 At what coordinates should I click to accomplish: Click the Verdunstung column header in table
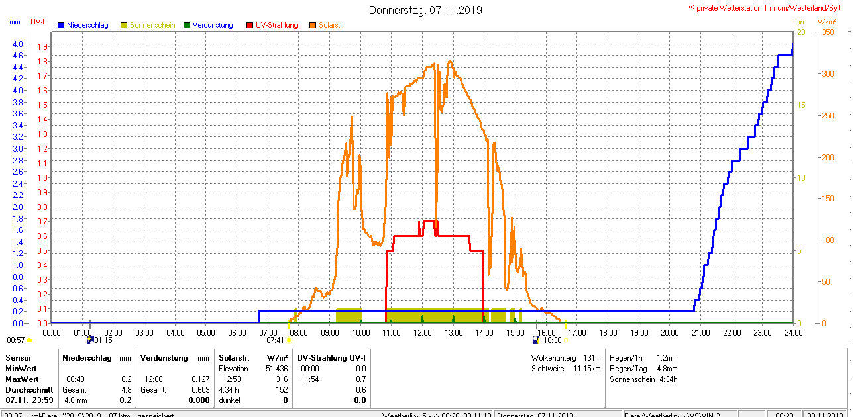tap(166, 357)
